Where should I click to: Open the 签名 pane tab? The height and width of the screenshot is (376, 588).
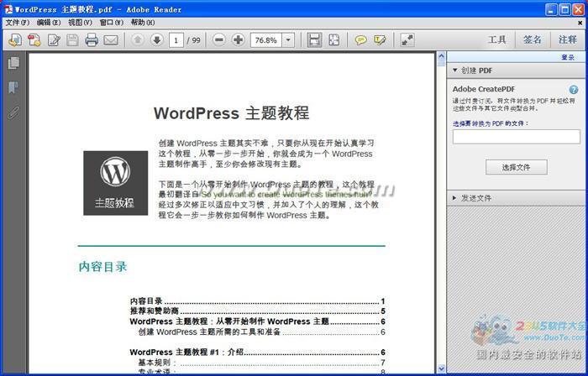point(533,39)
